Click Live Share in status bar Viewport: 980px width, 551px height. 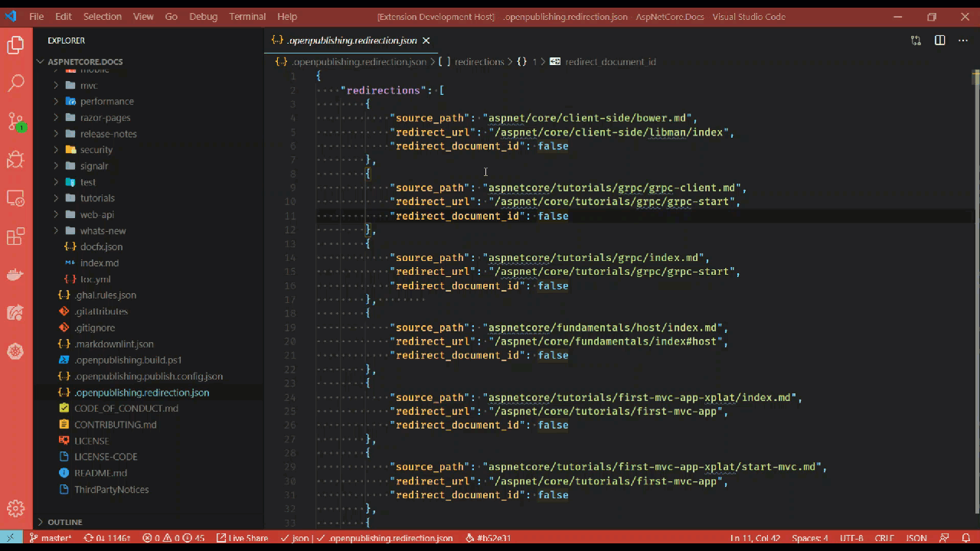(242, 538)
